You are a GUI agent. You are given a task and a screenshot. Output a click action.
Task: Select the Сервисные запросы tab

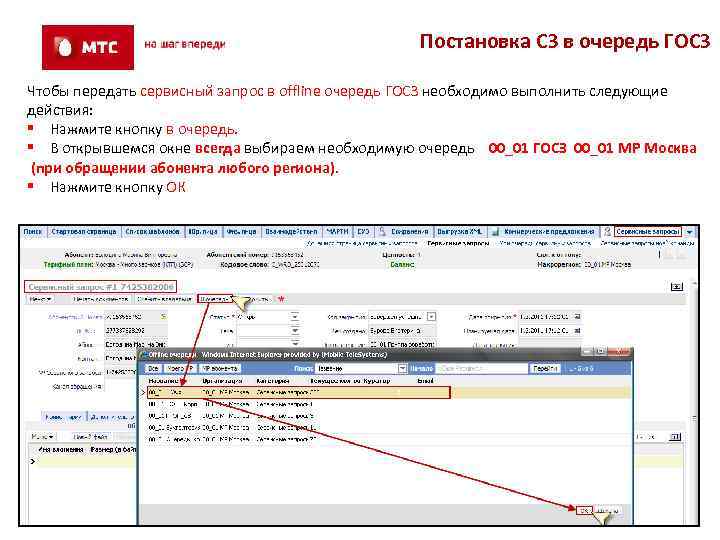[x=648, y=231]
